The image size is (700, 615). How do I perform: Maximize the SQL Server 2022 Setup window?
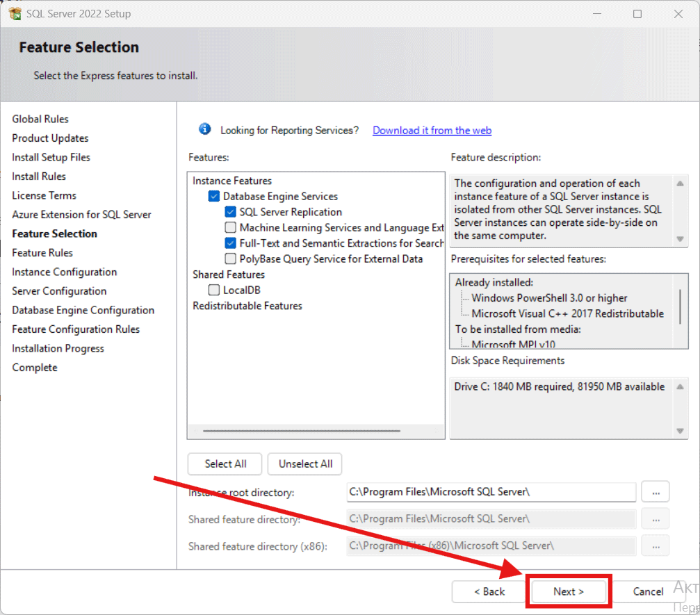tap(637, 14)
